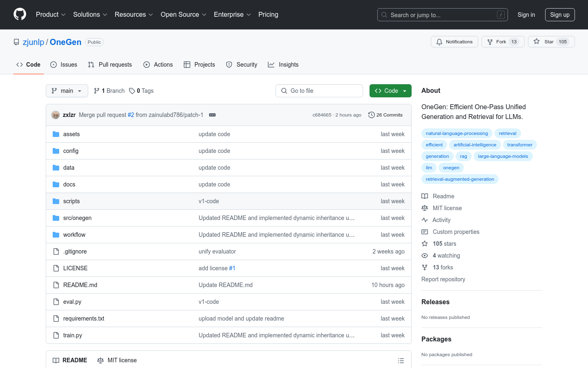Open the eval.py file
Viewport: 588px width, 368px height.
point(72,302)
